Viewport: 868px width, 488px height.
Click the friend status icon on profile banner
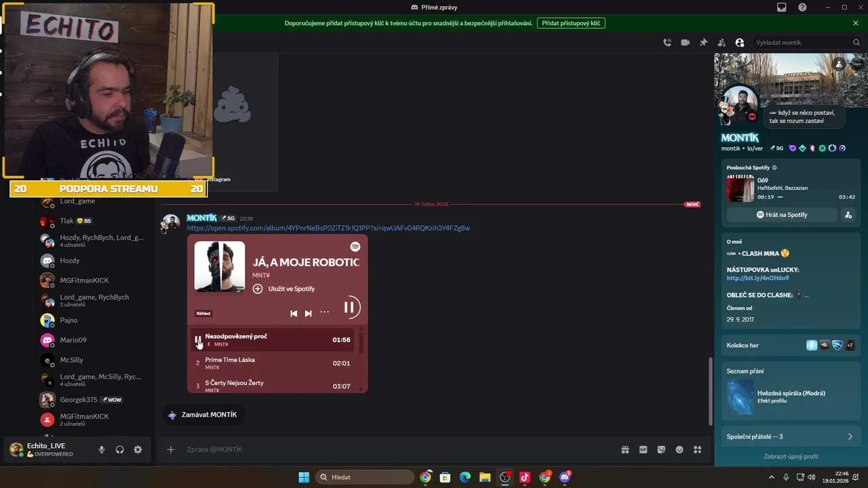coord(839,64)
